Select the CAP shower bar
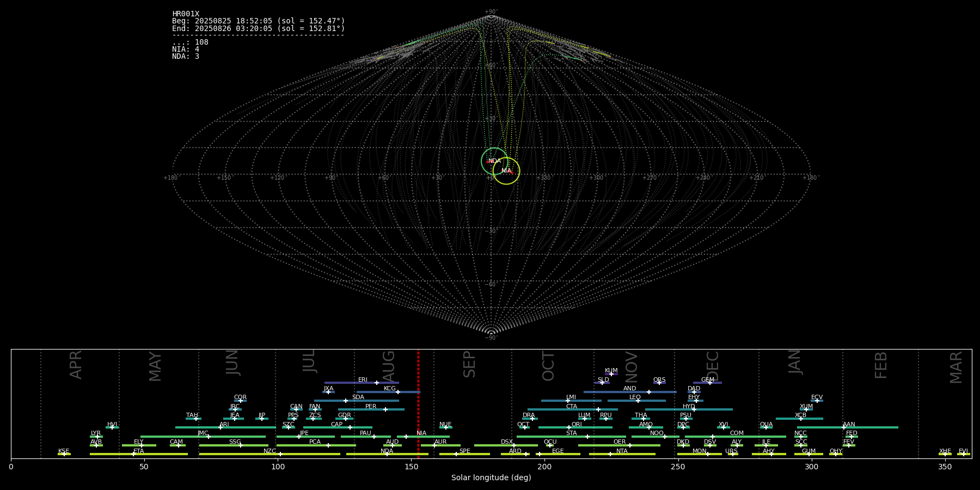This screenshot has width=980, height=490. click(338, 427)
